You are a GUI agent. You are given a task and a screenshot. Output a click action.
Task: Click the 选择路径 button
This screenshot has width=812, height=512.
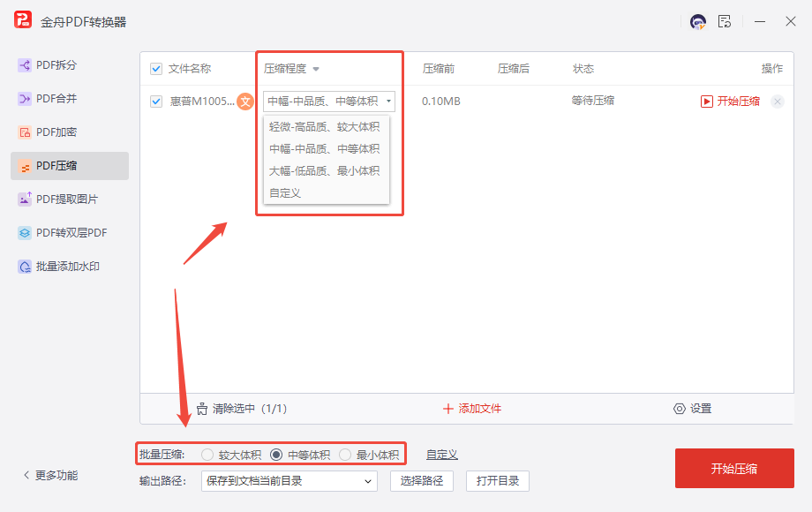pos(422,481)
